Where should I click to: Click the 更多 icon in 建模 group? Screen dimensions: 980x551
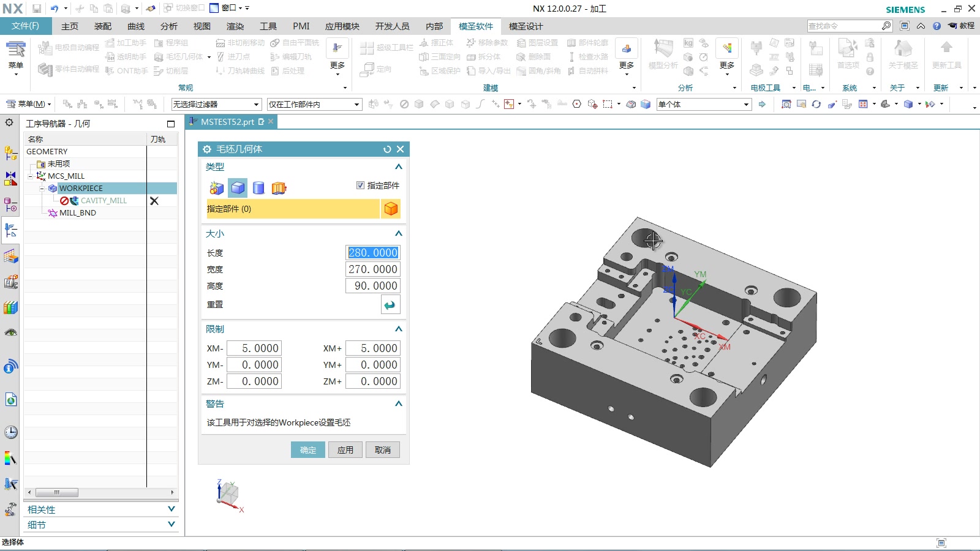pyautogui.click(x=627, y=56)
